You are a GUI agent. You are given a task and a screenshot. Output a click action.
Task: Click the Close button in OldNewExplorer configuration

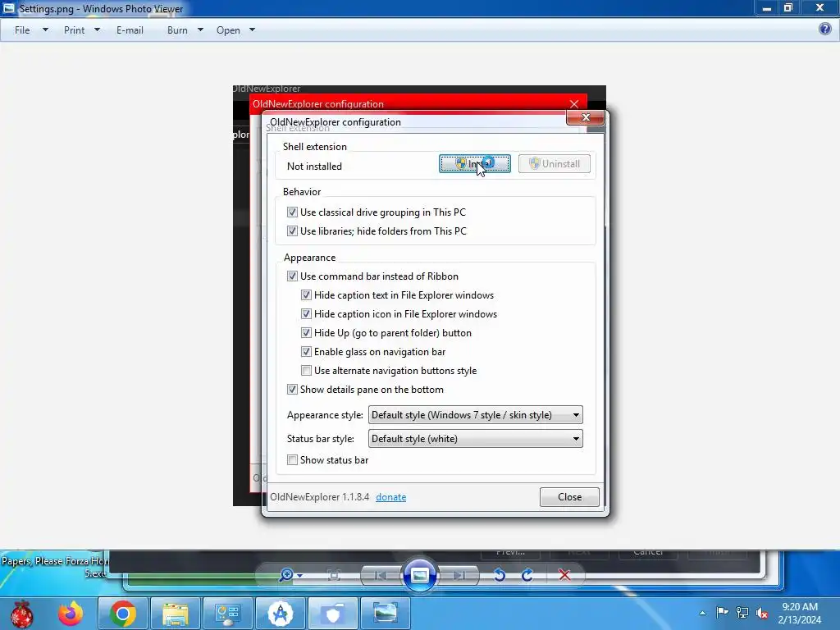point(569,497)
